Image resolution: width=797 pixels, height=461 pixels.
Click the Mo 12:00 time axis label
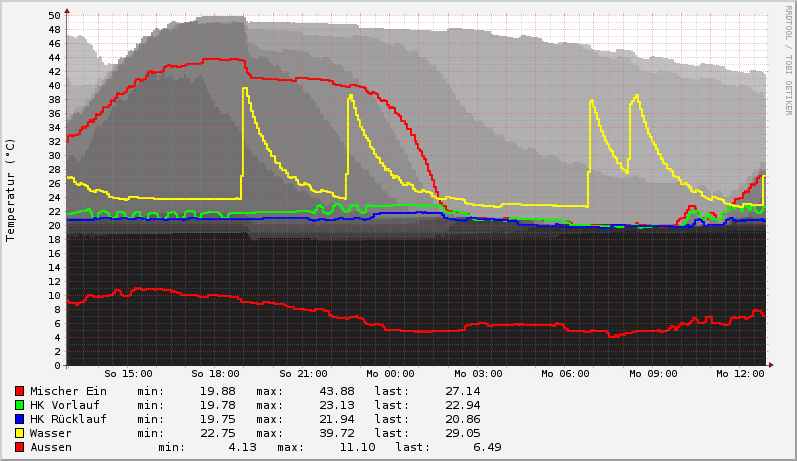click(740, 374)
